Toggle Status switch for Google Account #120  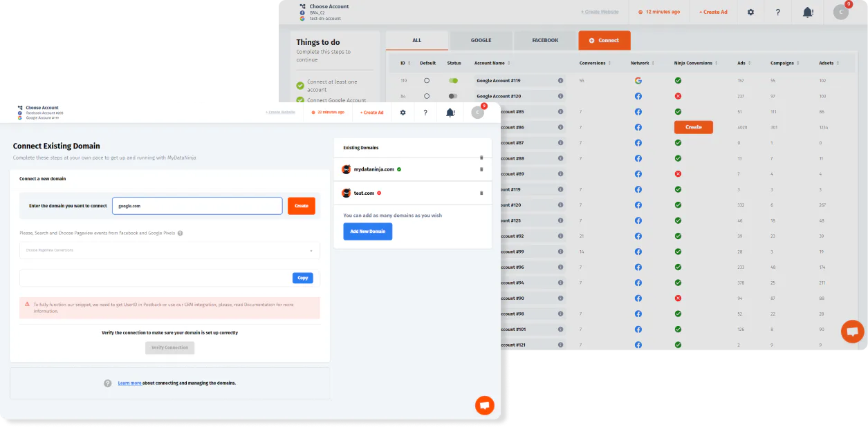click(x=453, y=96)
